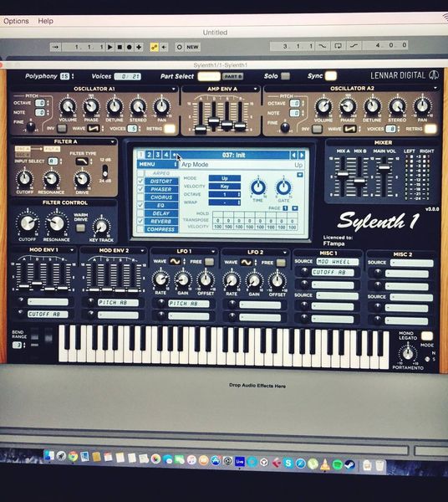448x502 pixels.
Task: Click the Filter A filter type icon
Action: [82, 161]
